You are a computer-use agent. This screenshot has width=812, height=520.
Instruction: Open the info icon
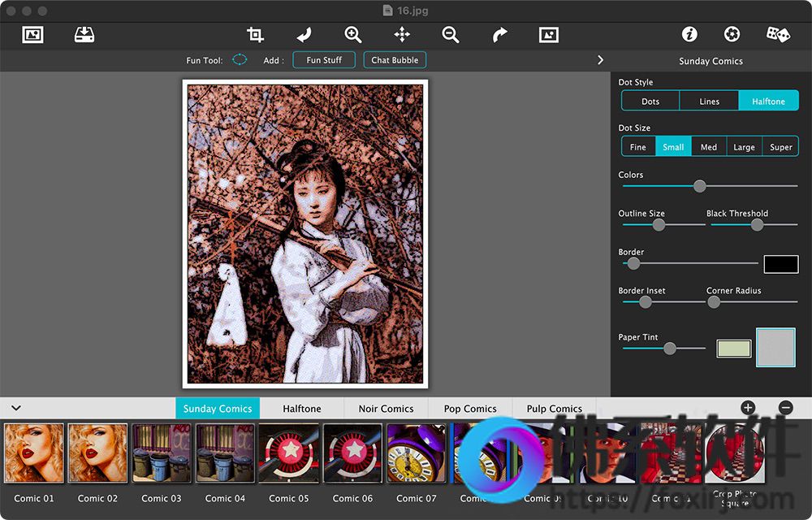(689, 34)
